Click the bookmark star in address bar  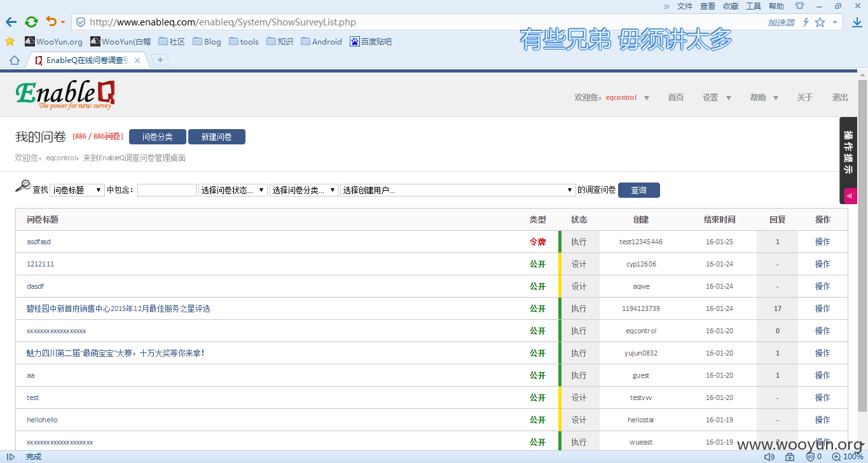820,22
